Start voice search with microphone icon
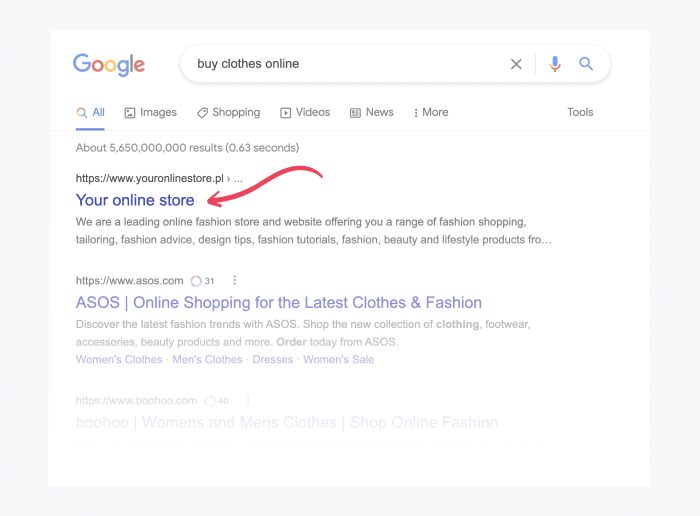The height and width of the screenshot is (516, 700). coord(555,64)
